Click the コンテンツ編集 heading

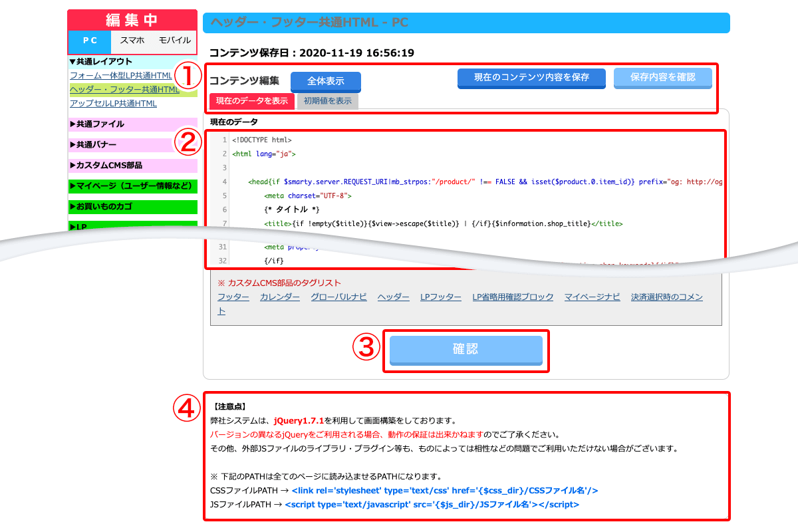pyautogui.click(x=245, y=81)
